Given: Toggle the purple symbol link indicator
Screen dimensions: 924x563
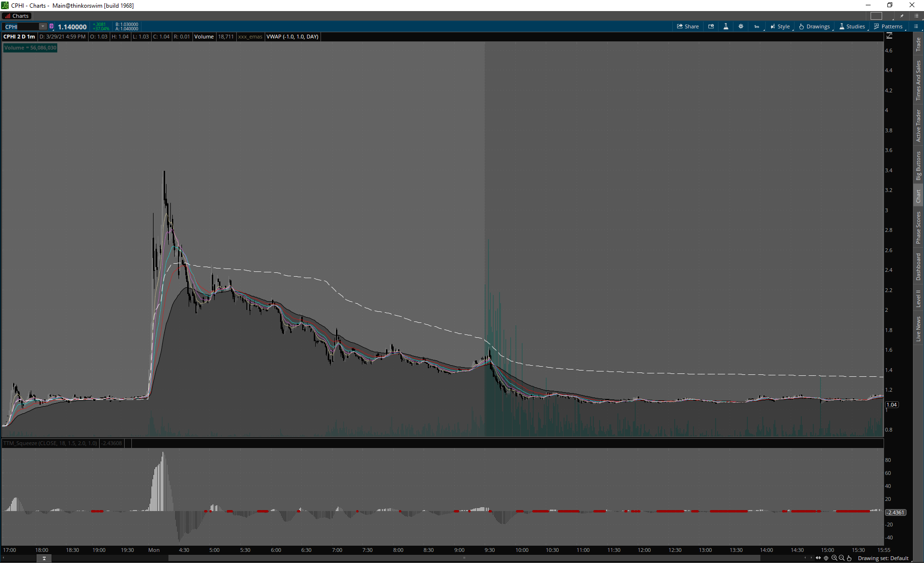Looking at the screenshot, I should [x=51, y=26].
